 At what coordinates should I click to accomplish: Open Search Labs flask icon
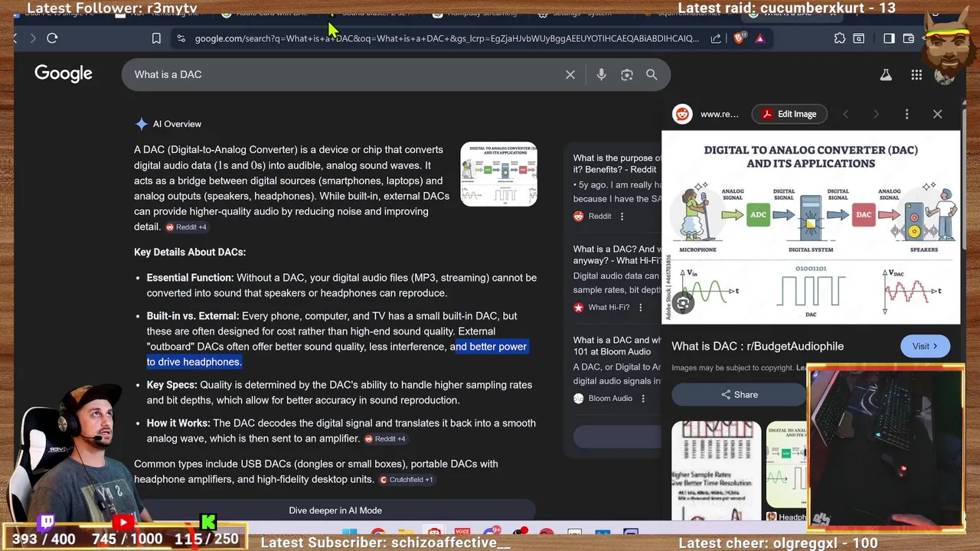[x=886, y=74]
